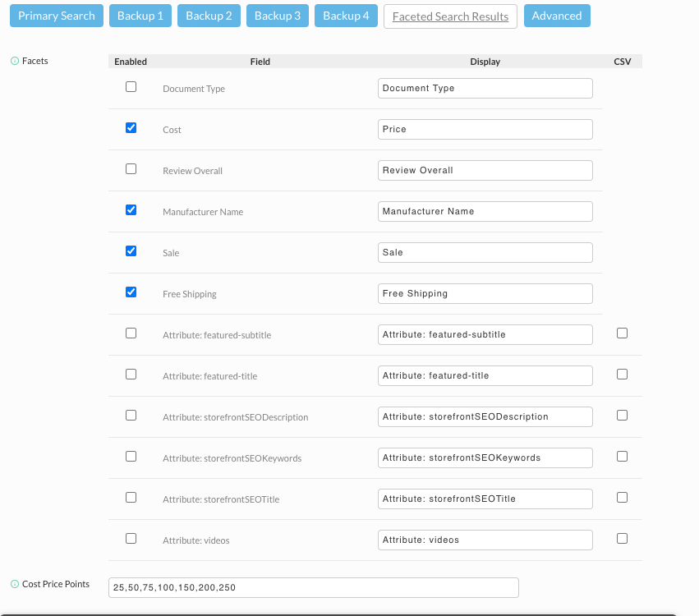
Task: Edit the Price display name field
Action: 485,129
